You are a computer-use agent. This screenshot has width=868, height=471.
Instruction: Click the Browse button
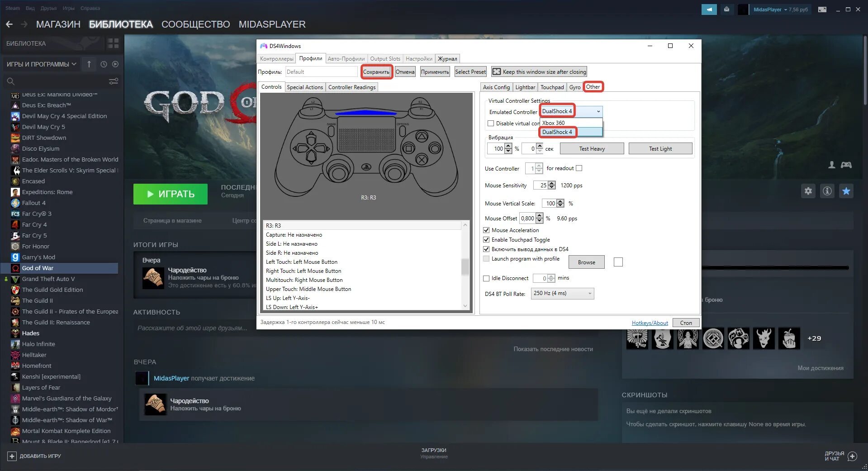click(586, 262)
